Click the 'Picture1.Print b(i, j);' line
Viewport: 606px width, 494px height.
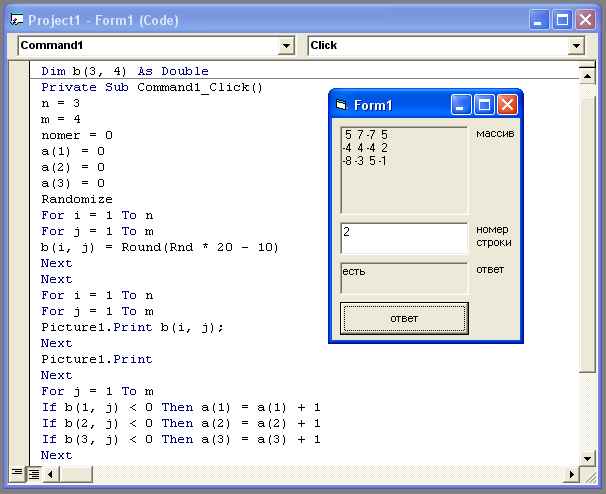tap(132, 327)
